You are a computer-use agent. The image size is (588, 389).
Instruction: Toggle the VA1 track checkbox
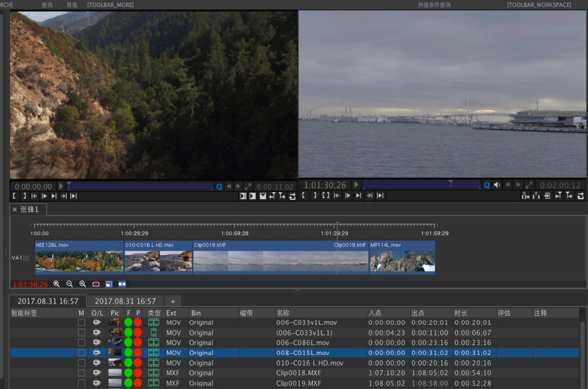coord(26,258)
